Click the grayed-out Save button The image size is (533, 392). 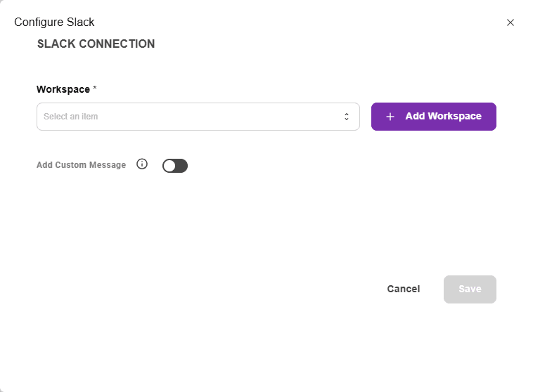470,289
